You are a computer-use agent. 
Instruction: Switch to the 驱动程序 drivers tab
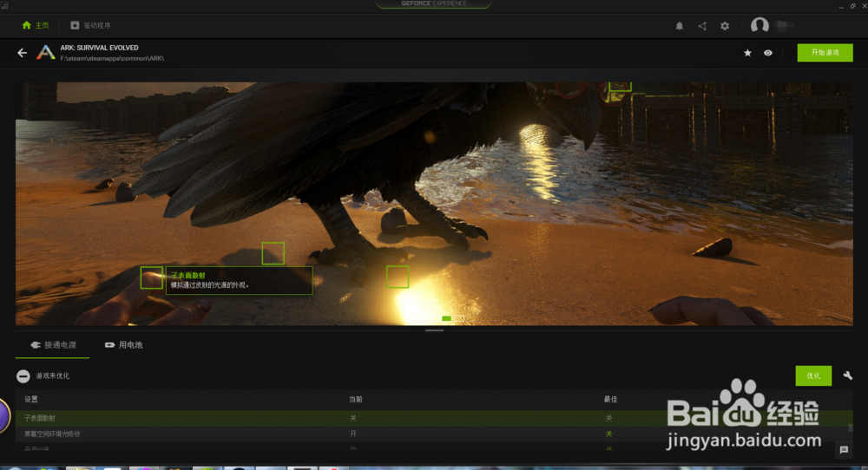pos(90,25)
